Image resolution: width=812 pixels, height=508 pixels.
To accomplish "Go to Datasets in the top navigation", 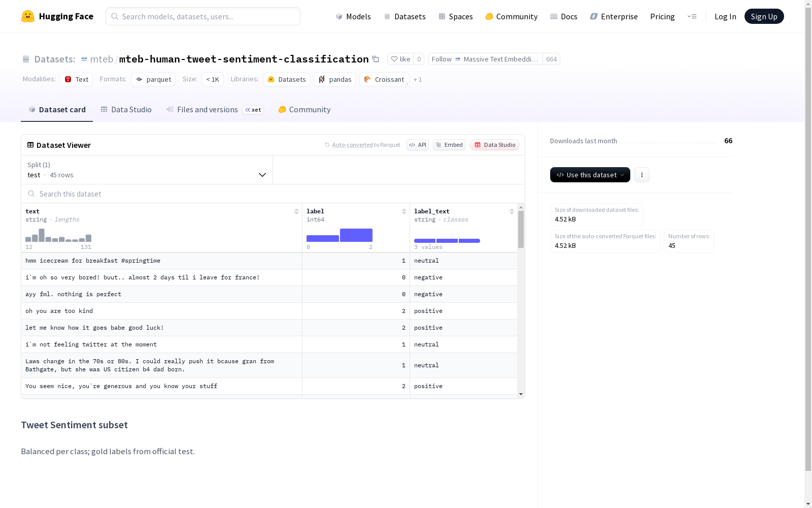I will coord(404,16).
